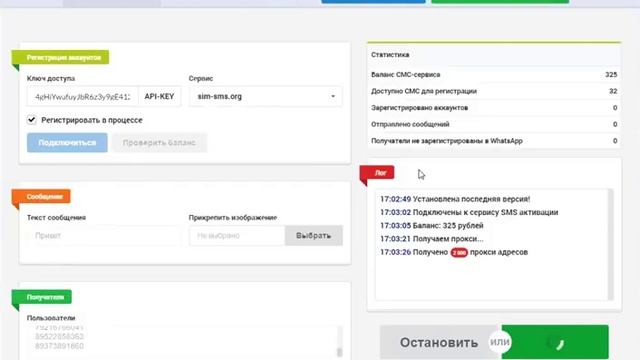This screenshot has width=640, height=360.
Task: Click the available SMS value 32
Action: [613, 91]
